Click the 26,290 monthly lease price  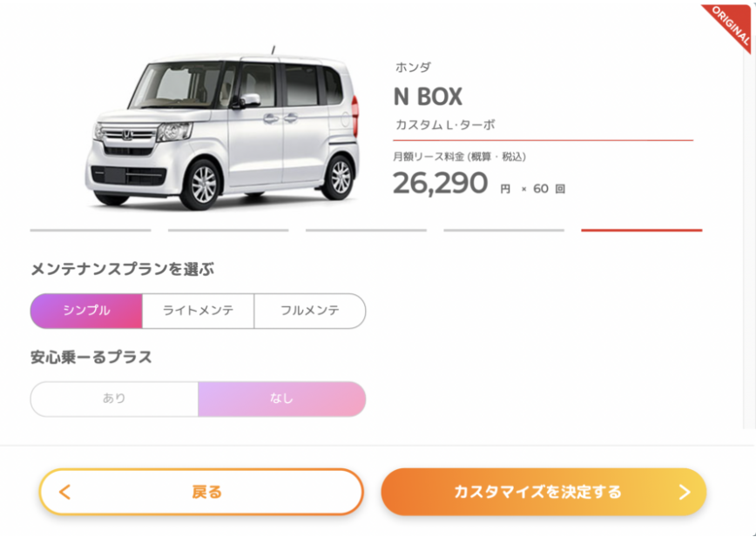[x=442, y=183]
